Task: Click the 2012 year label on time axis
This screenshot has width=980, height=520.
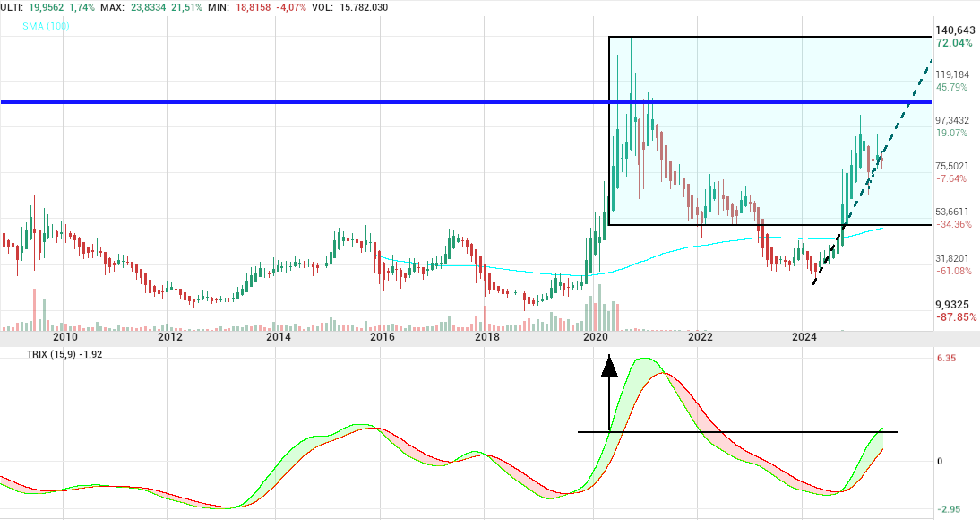Action: [x=170, y=336]
